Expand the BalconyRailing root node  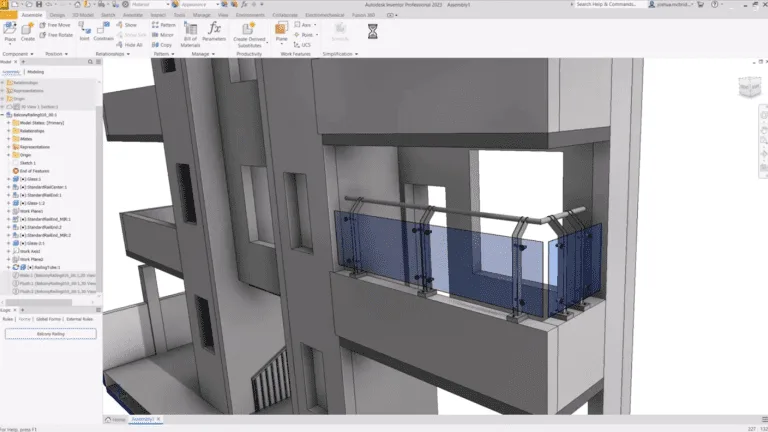pos(3,115)
